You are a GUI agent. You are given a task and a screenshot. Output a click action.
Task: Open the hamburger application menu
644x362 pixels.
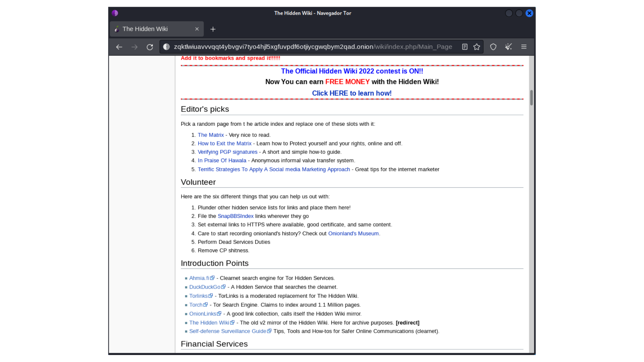tap(524, 47)
